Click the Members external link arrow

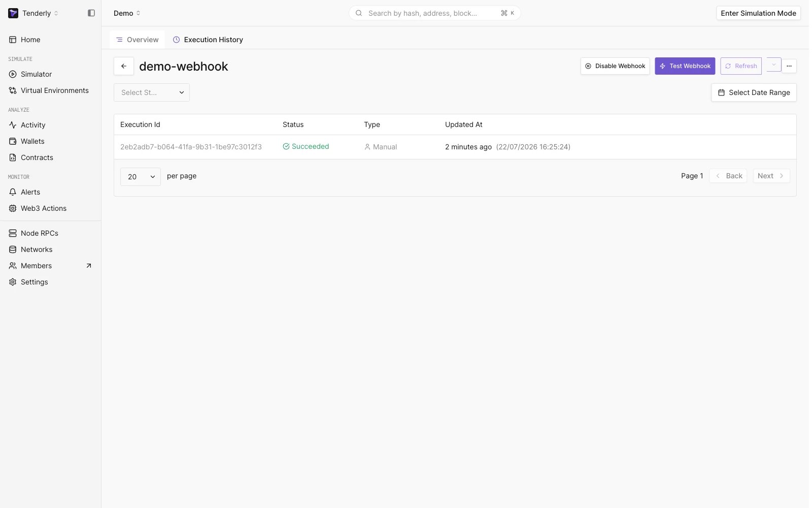pyautogui.click(x=89, y=266)
